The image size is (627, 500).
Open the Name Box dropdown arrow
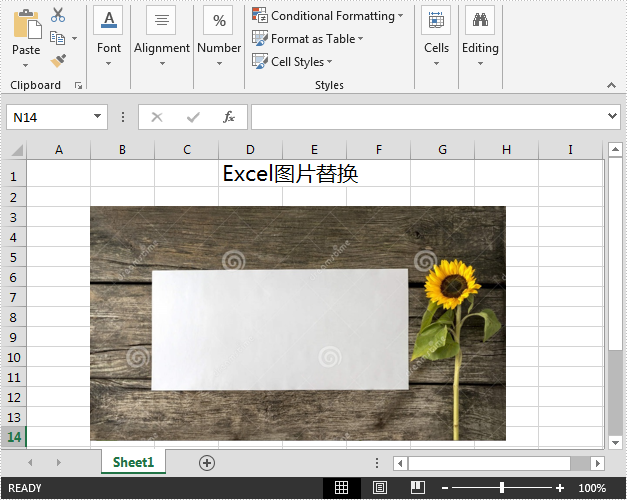(x=98, y=117)
